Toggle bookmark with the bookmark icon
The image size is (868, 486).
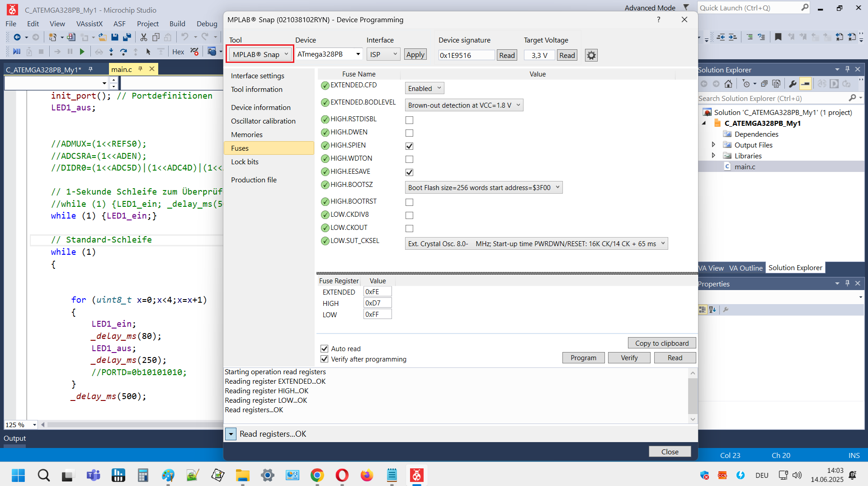778,37
